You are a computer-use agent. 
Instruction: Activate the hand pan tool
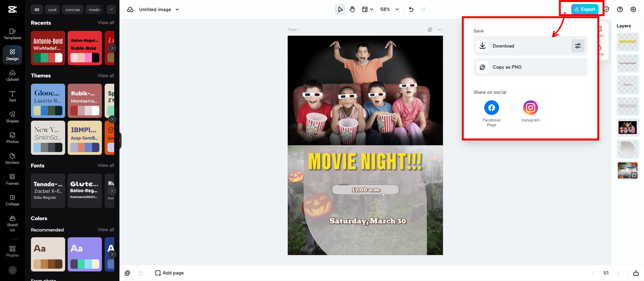pyautogui.click(x=352, y=10)
